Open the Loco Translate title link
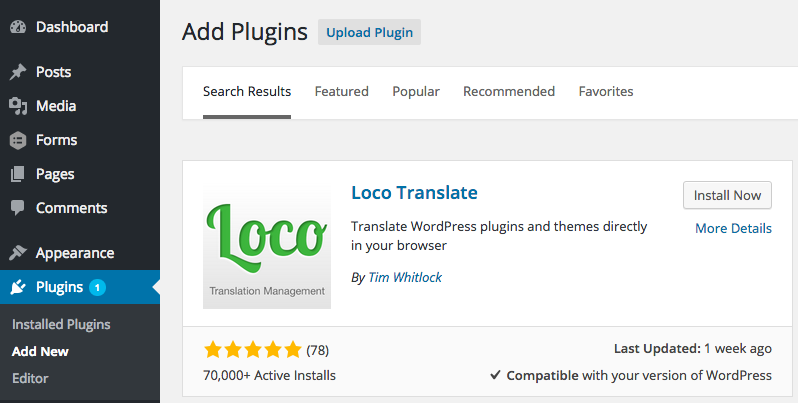The width and height of the screenshot is (798, 403). pos(414,193)
